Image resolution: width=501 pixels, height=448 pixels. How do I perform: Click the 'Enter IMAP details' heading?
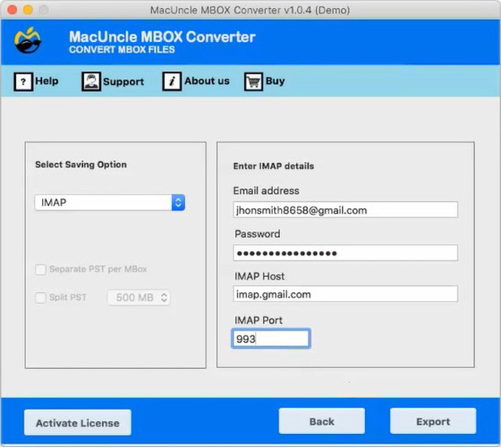click(274, 166)
